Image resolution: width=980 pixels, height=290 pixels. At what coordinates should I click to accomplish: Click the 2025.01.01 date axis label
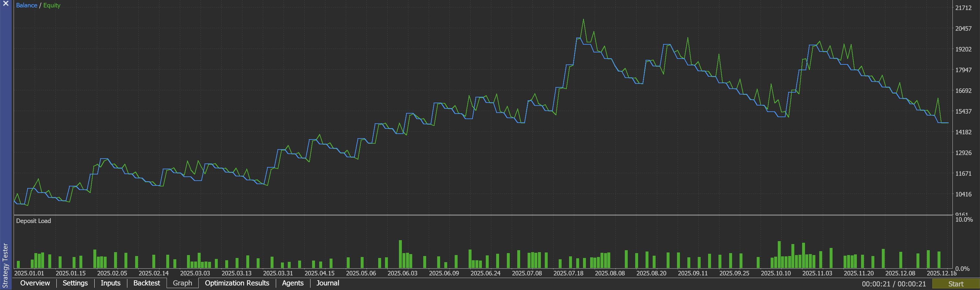[x=29, y=273]
